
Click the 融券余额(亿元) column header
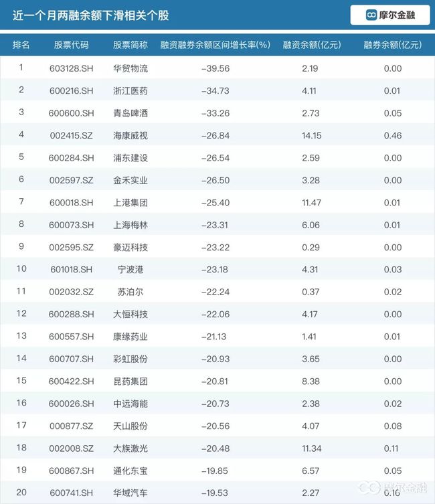click(393, 45)
